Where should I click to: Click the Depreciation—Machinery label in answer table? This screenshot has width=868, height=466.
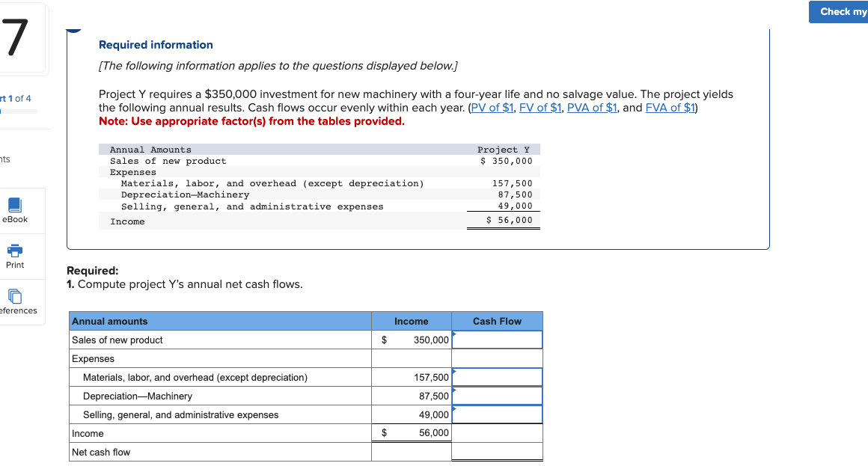click(x=137, y=396)
